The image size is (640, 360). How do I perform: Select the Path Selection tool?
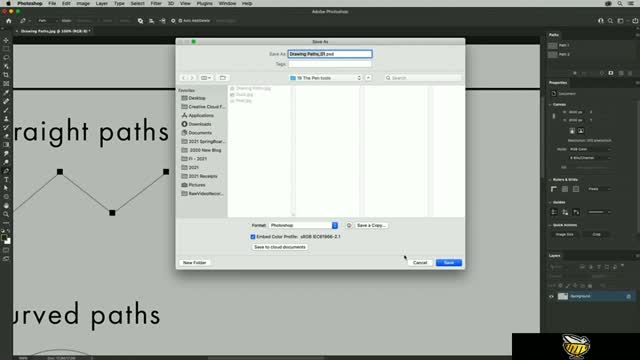click(6, 188)
